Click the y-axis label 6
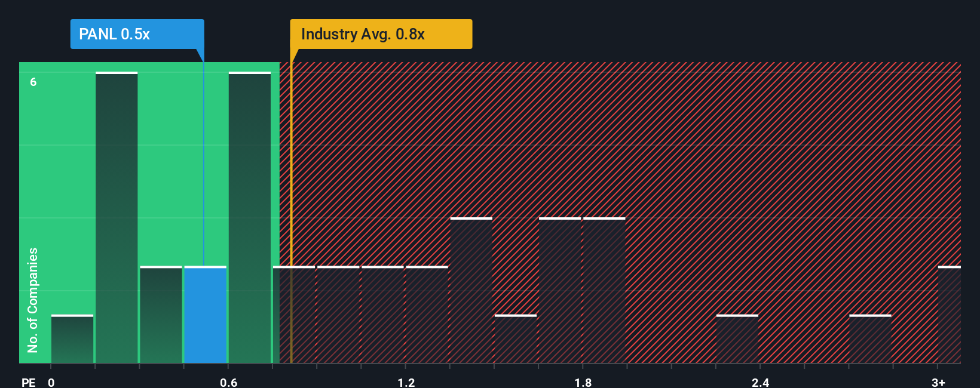 tap(33, 82)
